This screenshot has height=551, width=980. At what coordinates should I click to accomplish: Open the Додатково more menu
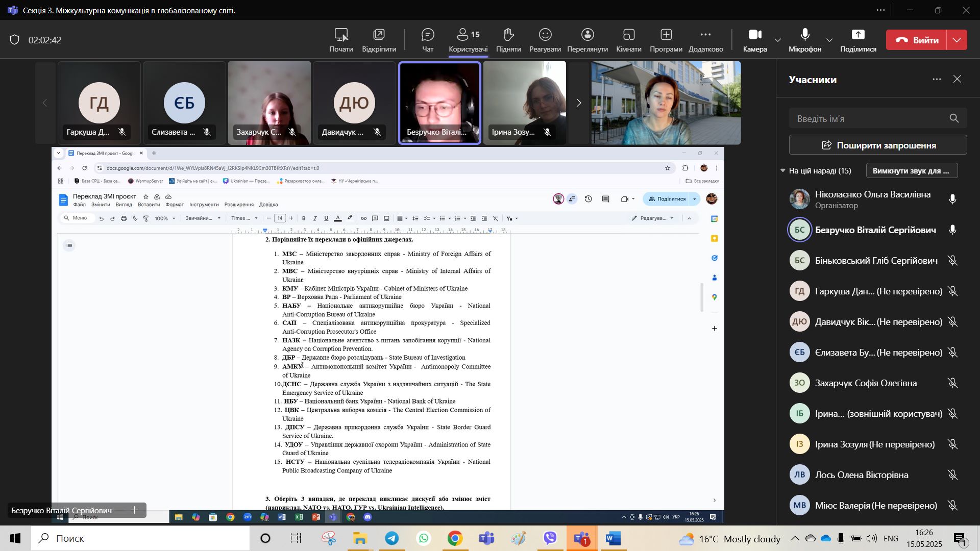point(705,40)
